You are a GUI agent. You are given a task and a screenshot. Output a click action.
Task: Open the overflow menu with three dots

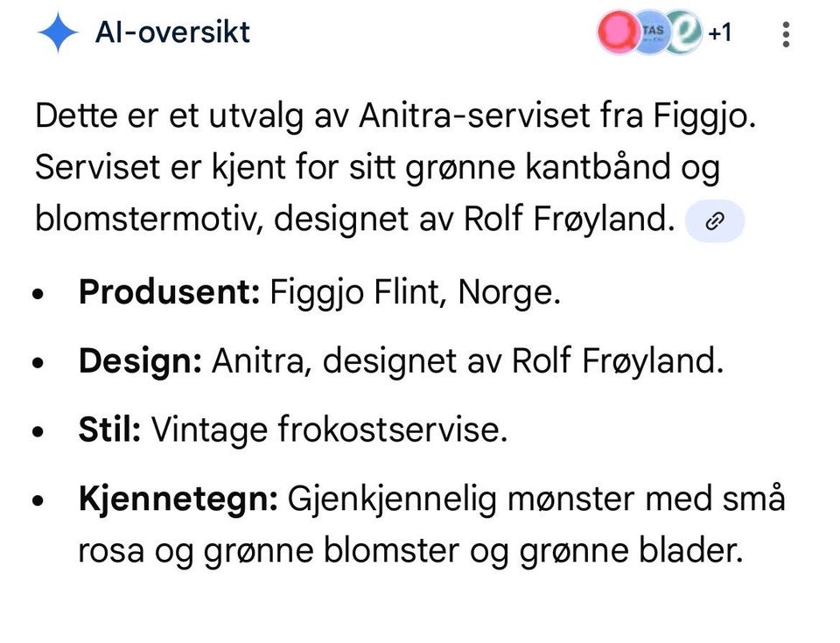pyautogui.click(x=785, y=33)
